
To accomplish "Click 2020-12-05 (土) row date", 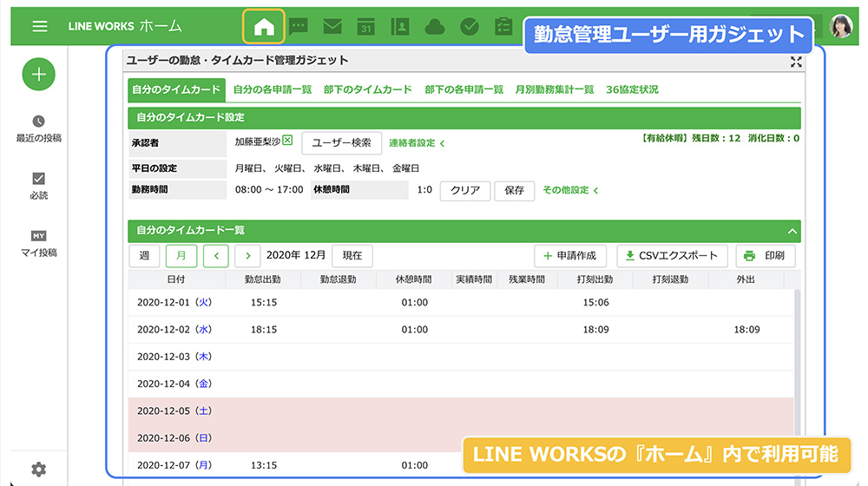I will 174,410.
